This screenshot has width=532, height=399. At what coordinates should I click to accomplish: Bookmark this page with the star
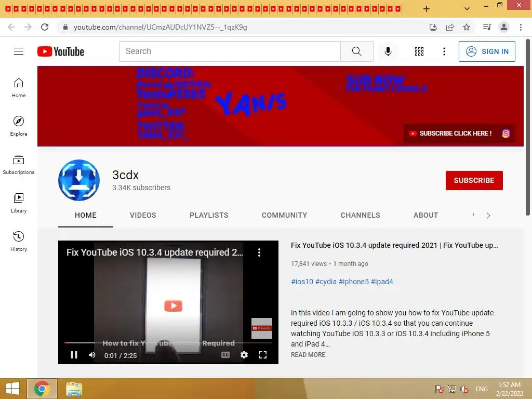click(x=467, y=27)
